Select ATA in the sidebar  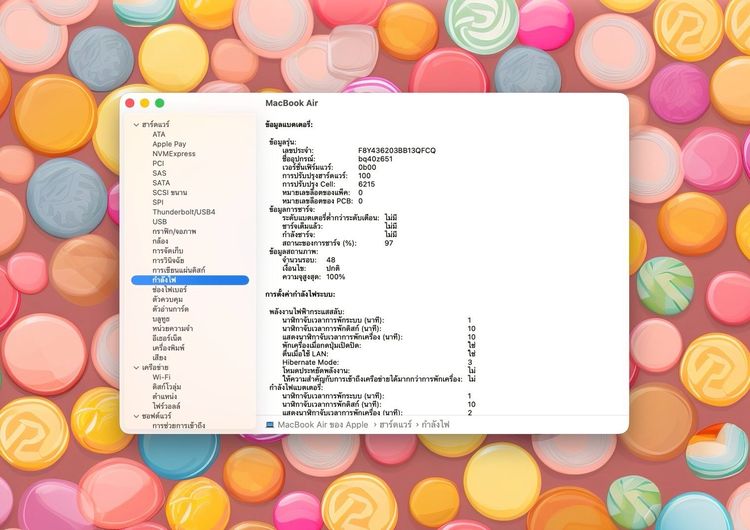point(159,134)
